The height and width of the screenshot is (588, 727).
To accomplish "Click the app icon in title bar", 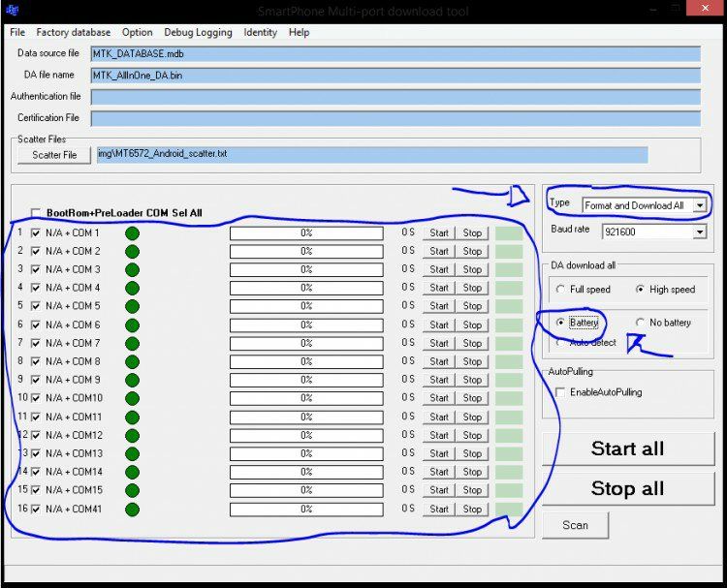I will pos(13,10).
